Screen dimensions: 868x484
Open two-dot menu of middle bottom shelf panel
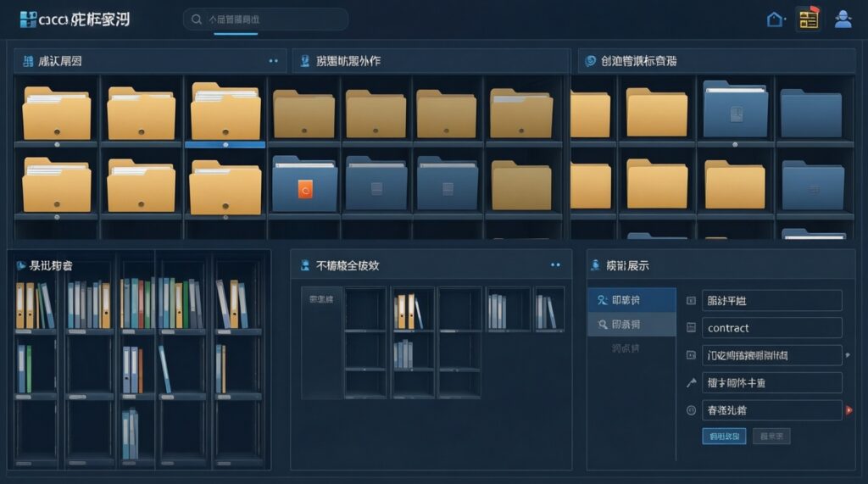(555, 265)
